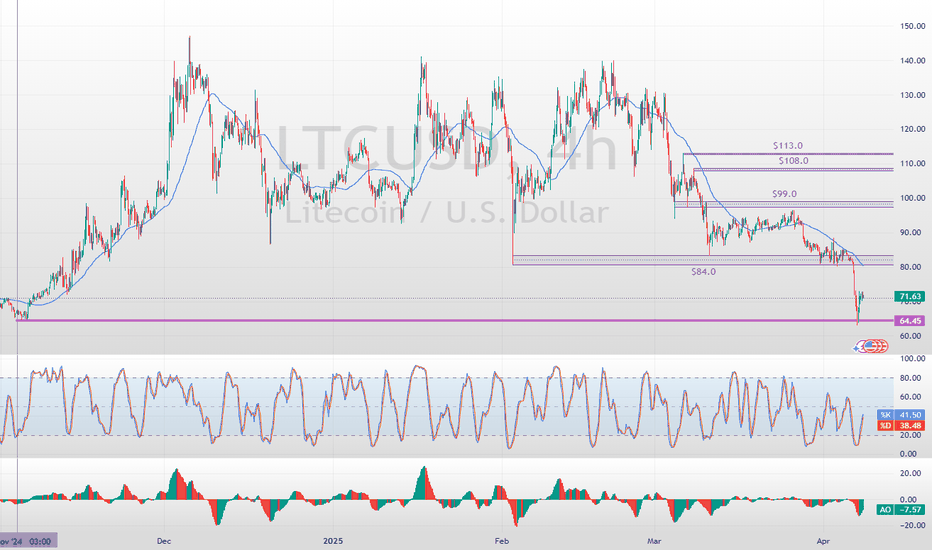Click the %D 38.48 indicator value tag

(x=901, y=425)
